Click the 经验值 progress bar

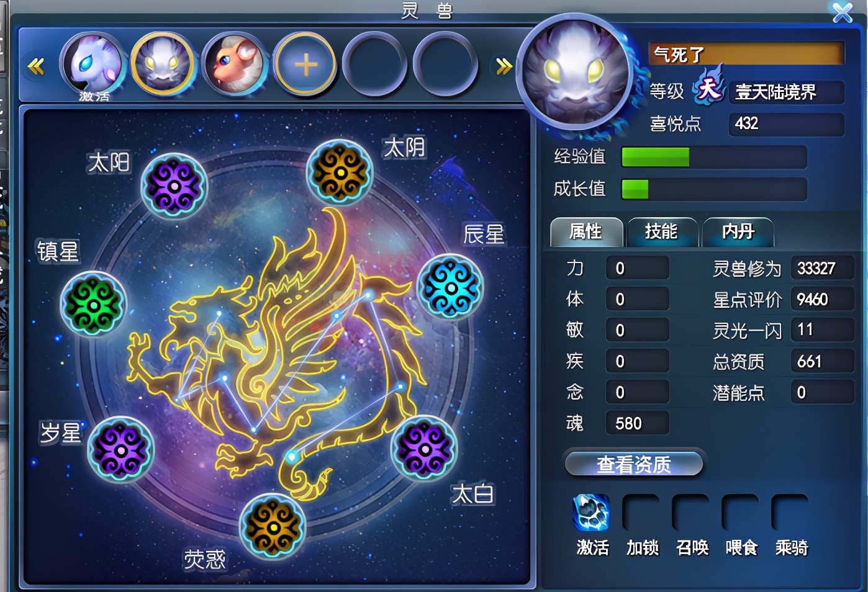pyautogui.click(x=714, y=157)
